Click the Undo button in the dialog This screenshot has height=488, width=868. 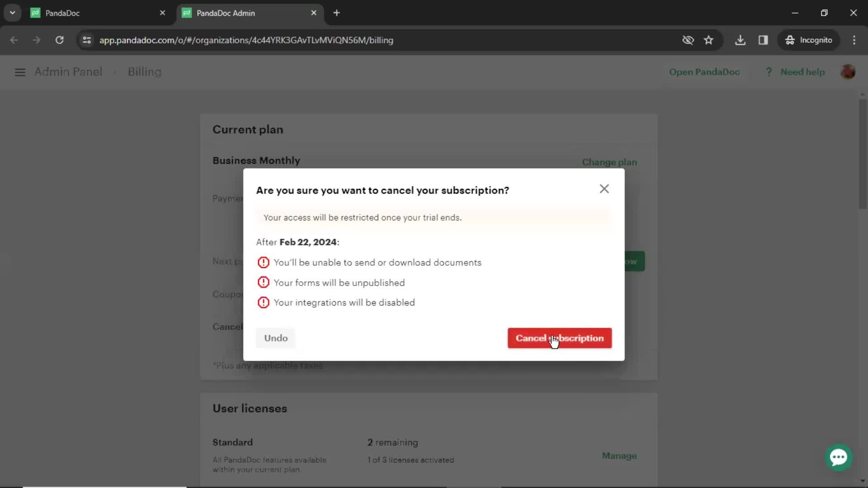[276, 338]
